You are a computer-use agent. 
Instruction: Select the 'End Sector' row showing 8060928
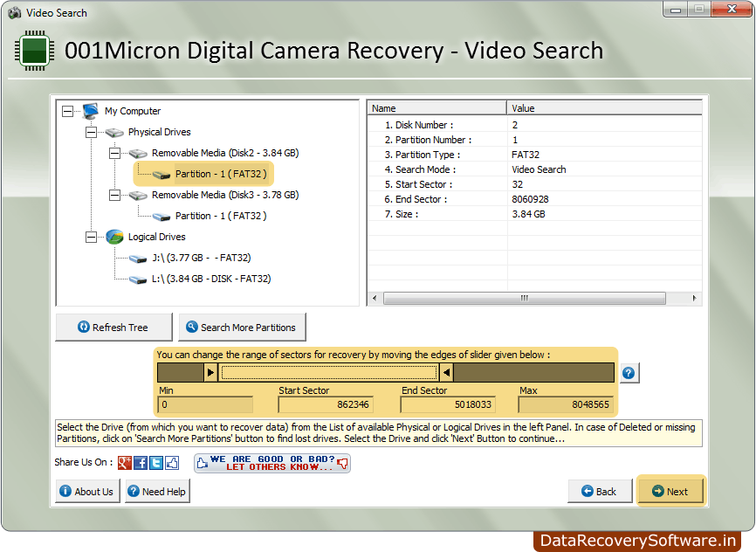(534, 199)
